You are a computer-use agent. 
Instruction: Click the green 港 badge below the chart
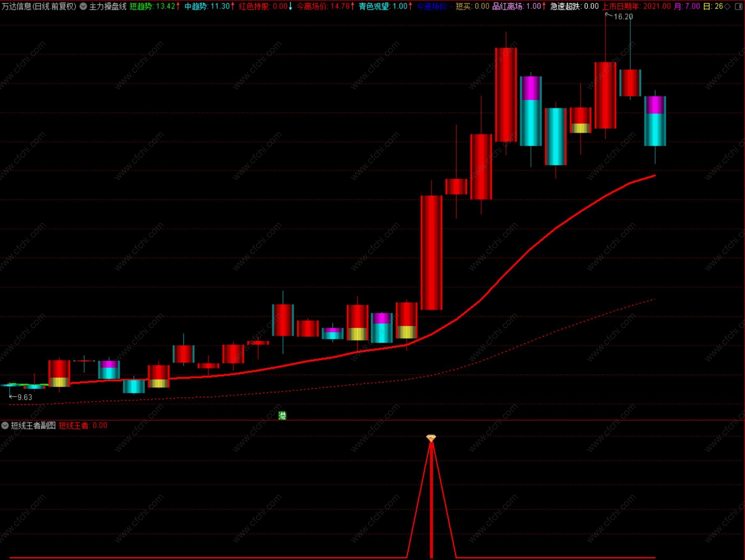click(282, 416)
